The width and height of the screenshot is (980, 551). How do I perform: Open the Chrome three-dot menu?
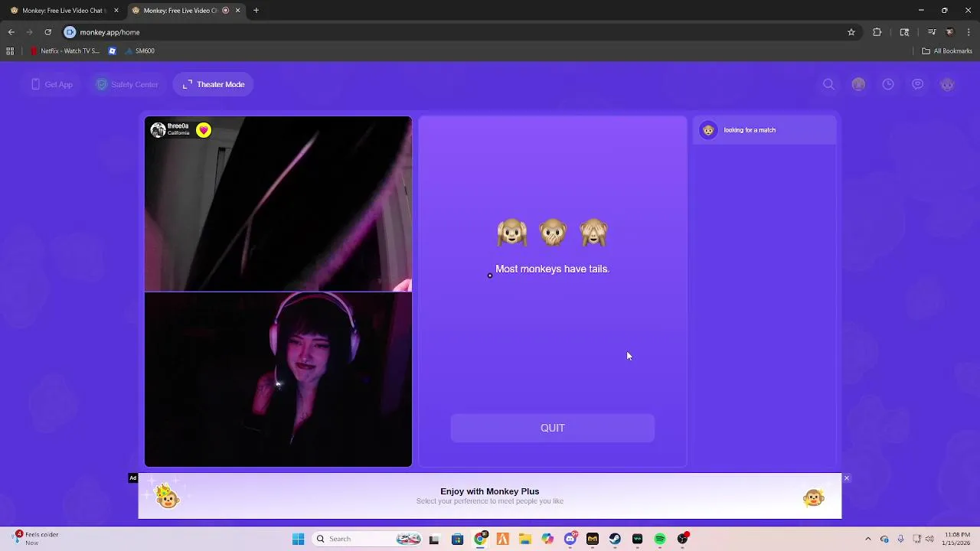point(969,32)
